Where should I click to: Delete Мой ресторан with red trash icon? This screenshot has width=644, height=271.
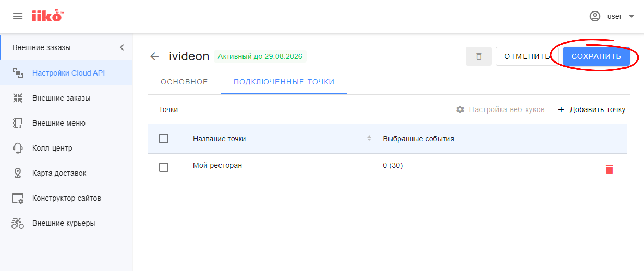609,169
